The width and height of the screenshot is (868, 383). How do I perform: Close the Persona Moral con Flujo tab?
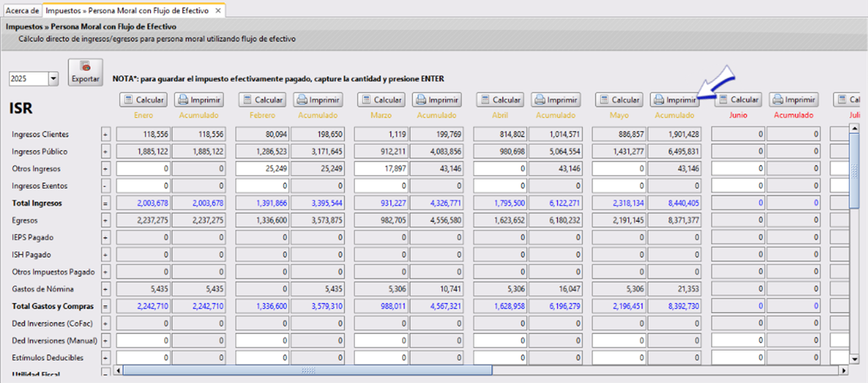(x=218, y=12)
